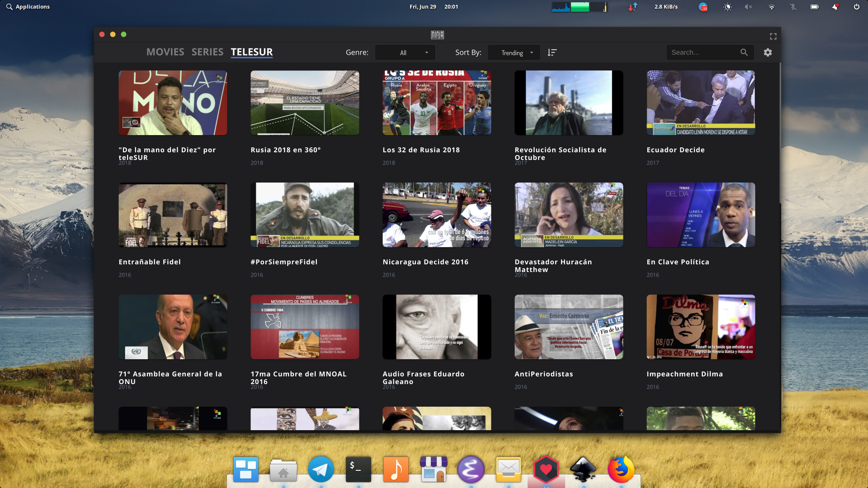Open 71° Asamblea General de la ONU thumbnail
Image resolution: width=868 pixels, height=488 pixels.
click(173, 327)
